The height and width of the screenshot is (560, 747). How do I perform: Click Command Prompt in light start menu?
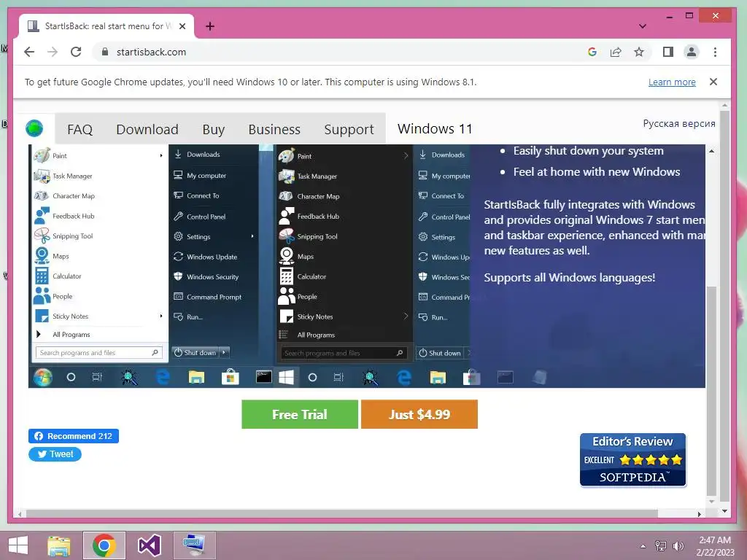point(214,297)
